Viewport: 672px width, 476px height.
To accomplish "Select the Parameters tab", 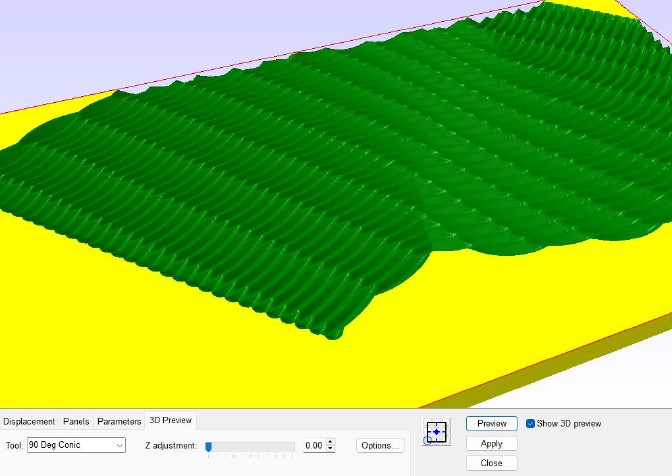I will pyautogui.click(x=119, y=421).
